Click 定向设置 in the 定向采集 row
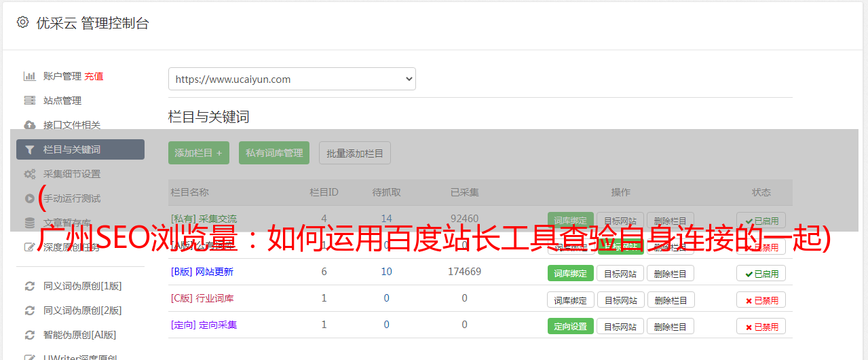 (x=571, y=326)
